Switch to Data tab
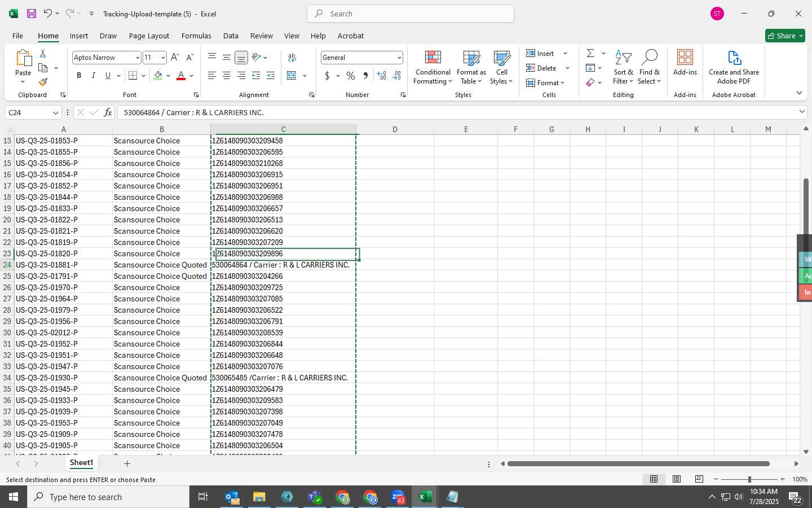The width and height of the screenshot is (812, 508). point(231,36)
